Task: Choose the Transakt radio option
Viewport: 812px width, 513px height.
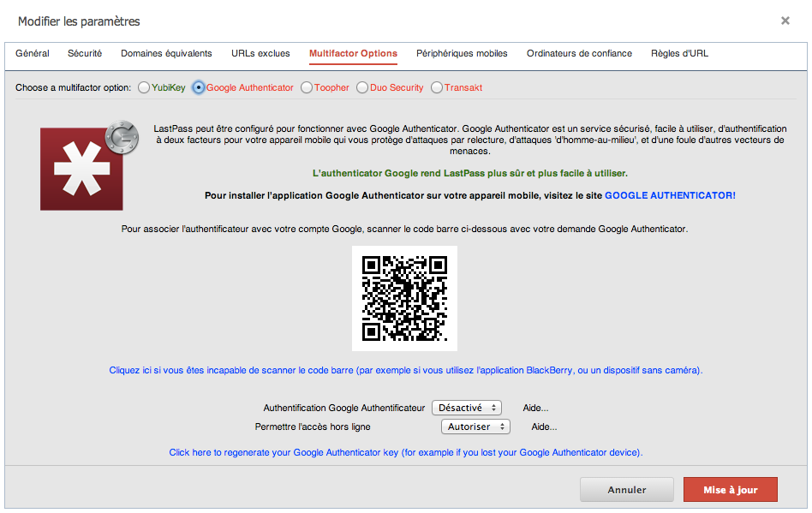Action: tap(437, 87)
